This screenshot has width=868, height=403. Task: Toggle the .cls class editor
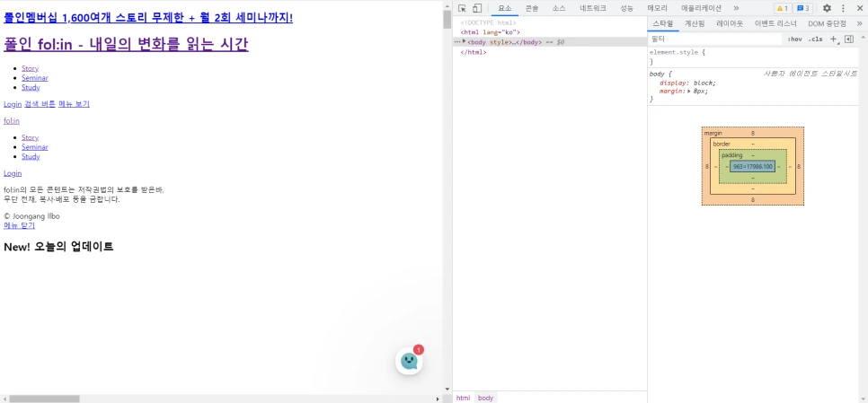815,39
